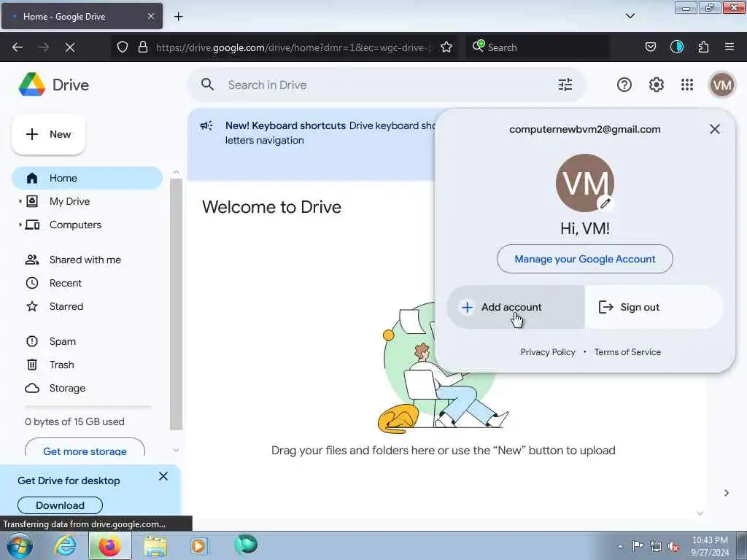This screenshot has height=560, width=747.
Task: Click Manage your Google Account
Action: tap(584, 259)
